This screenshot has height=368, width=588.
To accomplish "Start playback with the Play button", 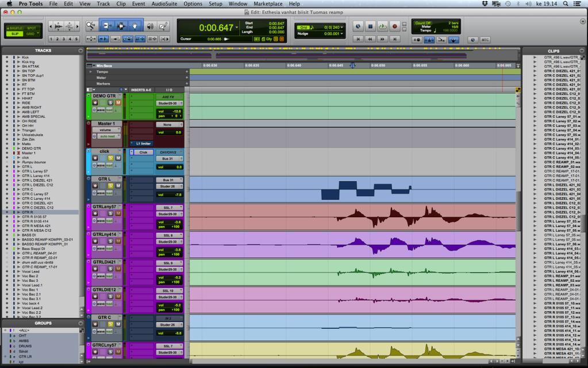I will coord(382,26).
